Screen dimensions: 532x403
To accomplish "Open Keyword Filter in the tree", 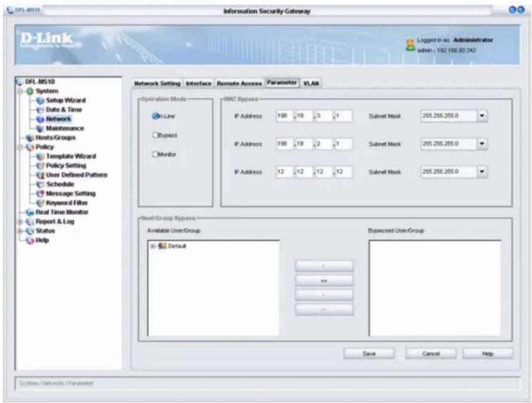I will click(x=67, y=203).
